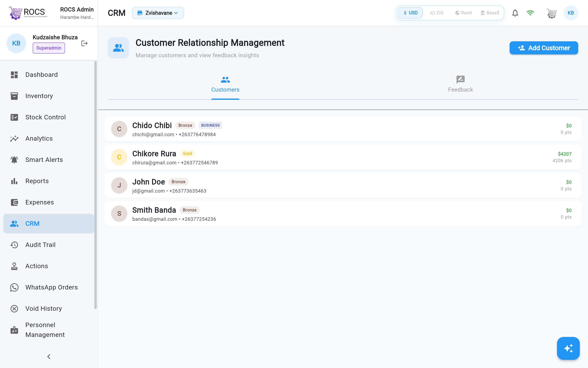Viewport: 588px width, 368px height.
Task: Click the Audit Trail history icon
Action: [x=14, y=245]
